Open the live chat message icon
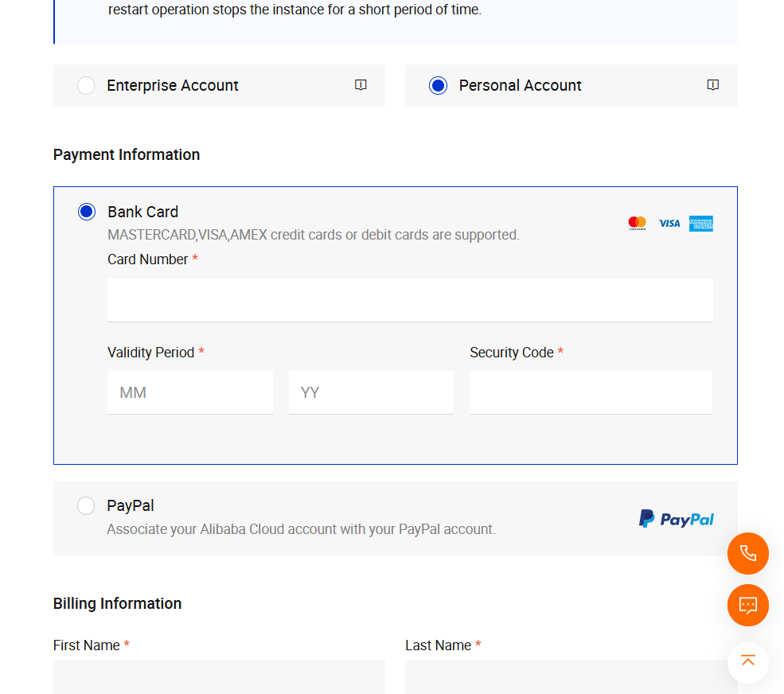 pos(747,605)
